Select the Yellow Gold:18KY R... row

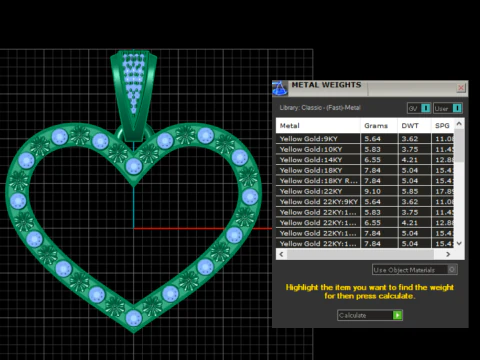point(365,181)
